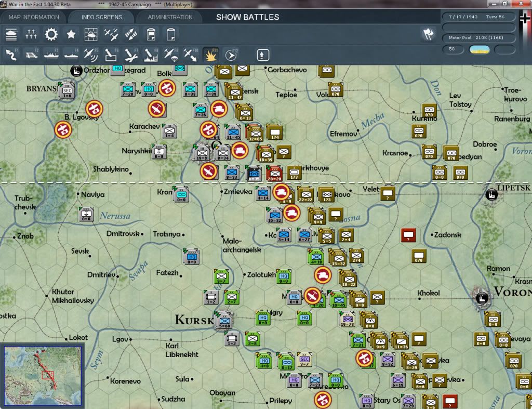Viewport: 532px width, 409px height.
Task: Select the 2=8 green unit near Kursk
Action: [x=252, y=339]
